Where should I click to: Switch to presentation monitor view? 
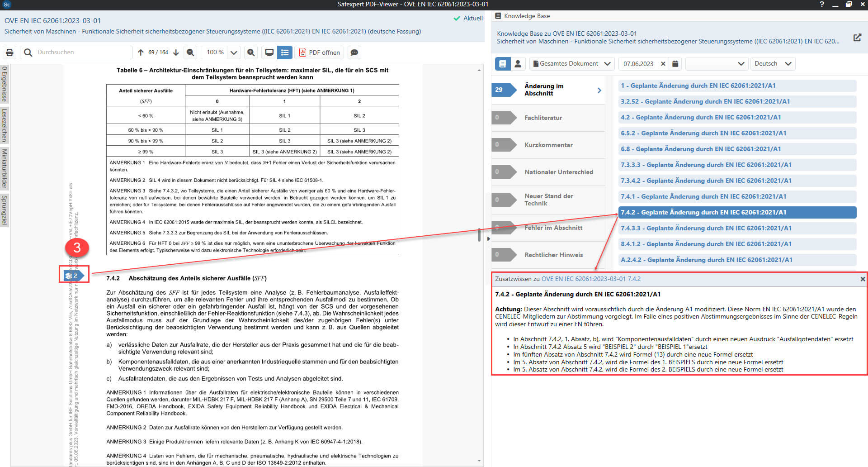pyautogui.click(x=269, y=52)
